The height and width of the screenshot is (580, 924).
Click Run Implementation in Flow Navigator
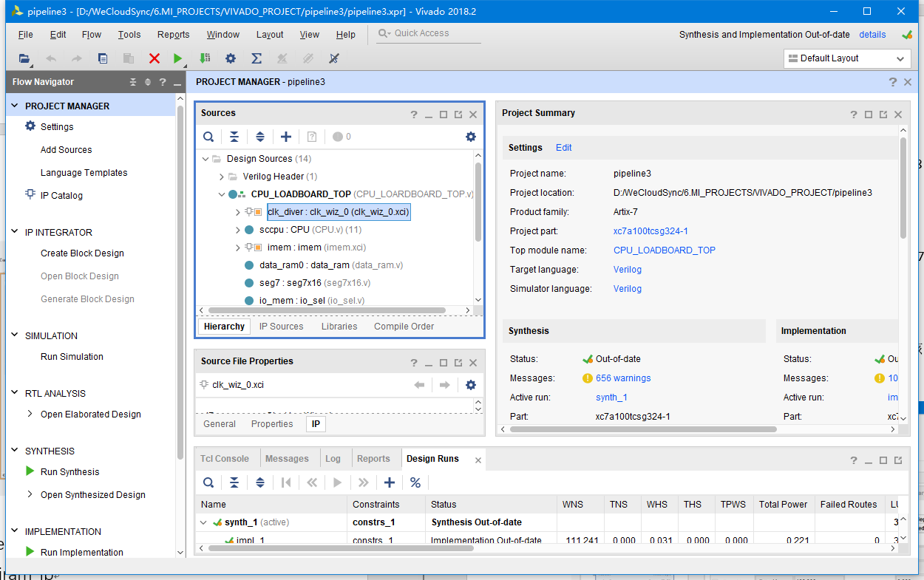click(x=82, y=553)
